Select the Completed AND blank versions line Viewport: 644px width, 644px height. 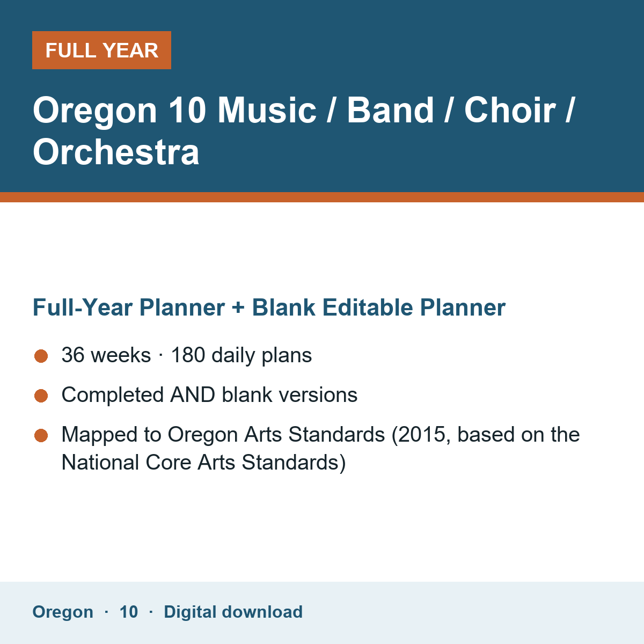pos(210,395)
